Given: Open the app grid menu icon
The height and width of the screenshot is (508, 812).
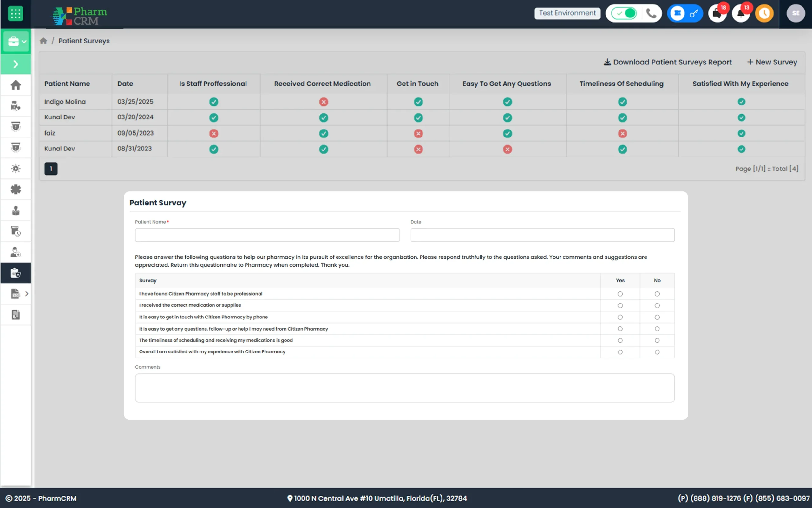Looking at the screenshot, I should pyautogui.click(x=16, y=13).
